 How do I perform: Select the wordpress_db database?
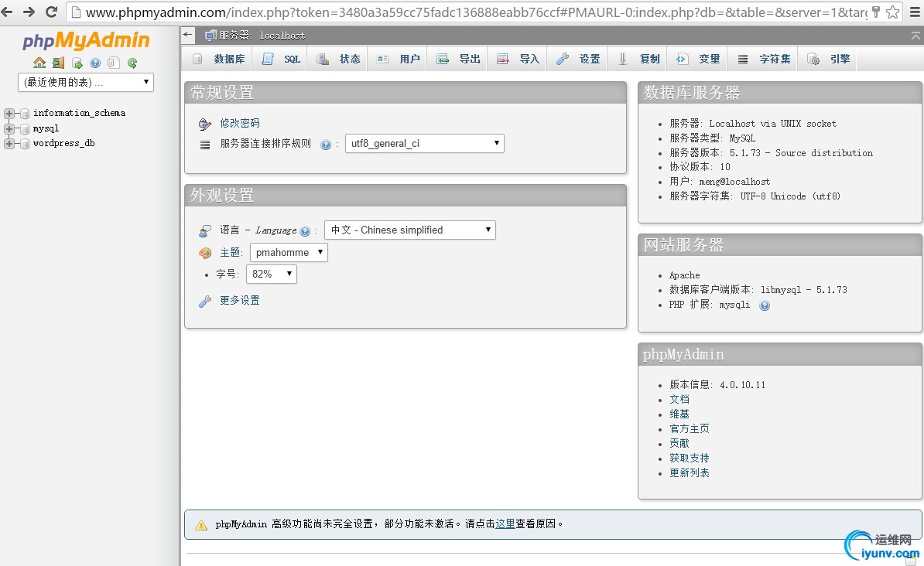[x=63, y=143]
